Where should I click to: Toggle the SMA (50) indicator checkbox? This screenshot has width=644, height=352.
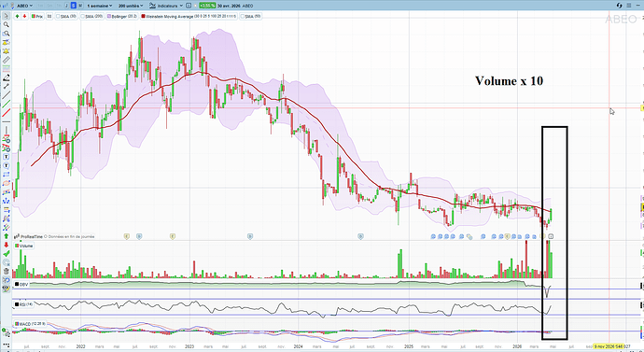click(x=243, y=16)
